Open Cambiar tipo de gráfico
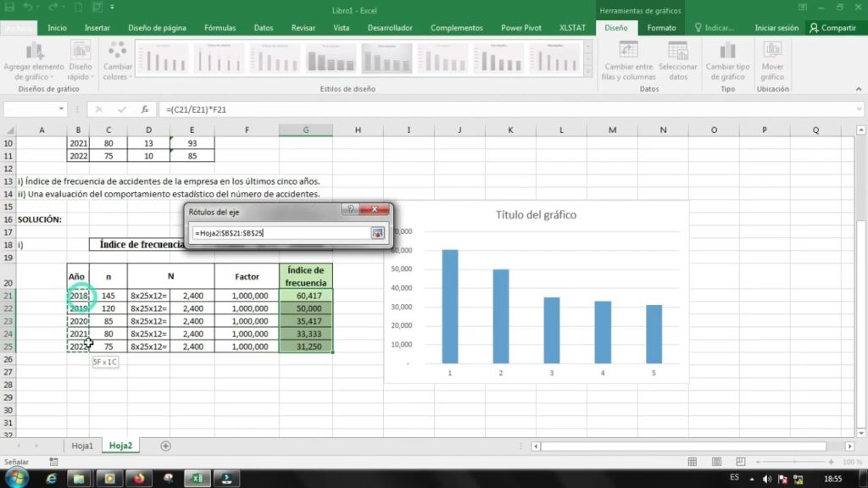The height and width of the screenshot is (488, 868). 727,60
